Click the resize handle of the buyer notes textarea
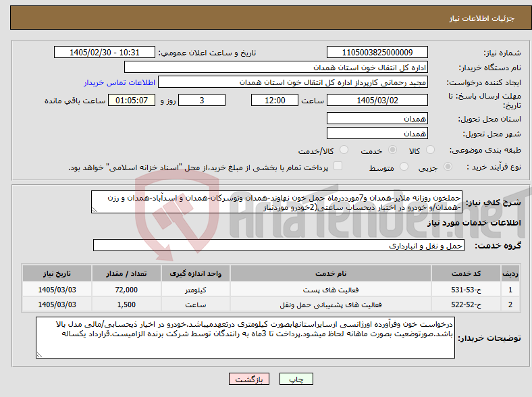Screen dimensions: 532x397 tap(39, 355)
